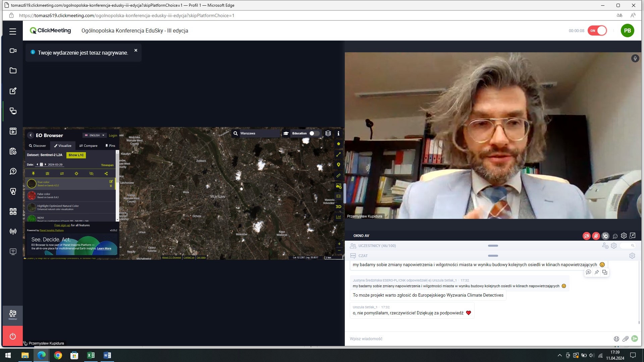644x362 pixels.
Task: Switch to the Compare tab
Action: 89,146
